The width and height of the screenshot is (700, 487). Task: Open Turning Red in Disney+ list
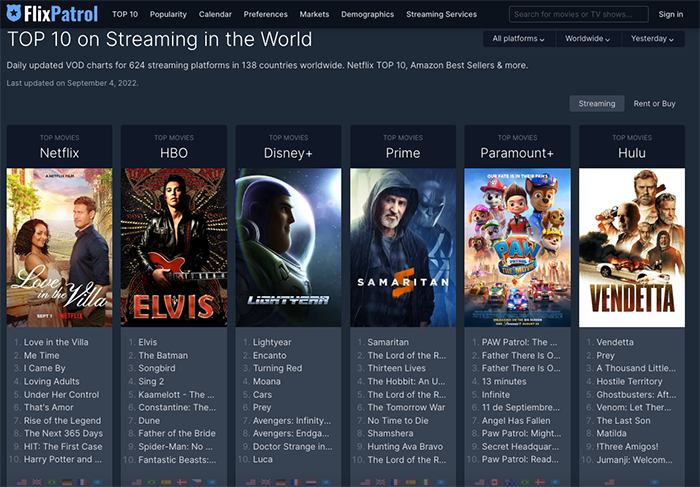[x=278, y=368]
